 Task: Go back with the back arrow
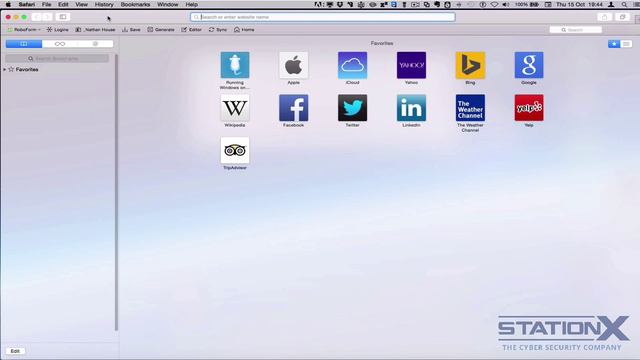tap(37, 17)
